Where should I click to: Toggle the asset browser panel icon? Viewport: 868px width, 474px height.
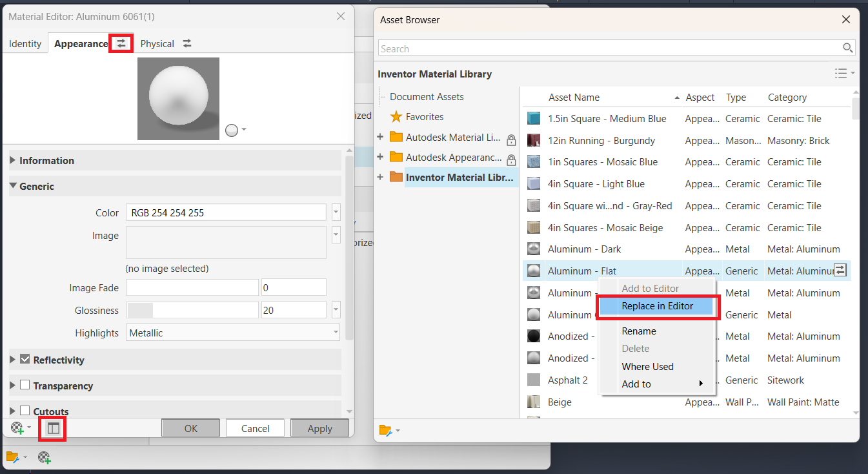[53, 428]
